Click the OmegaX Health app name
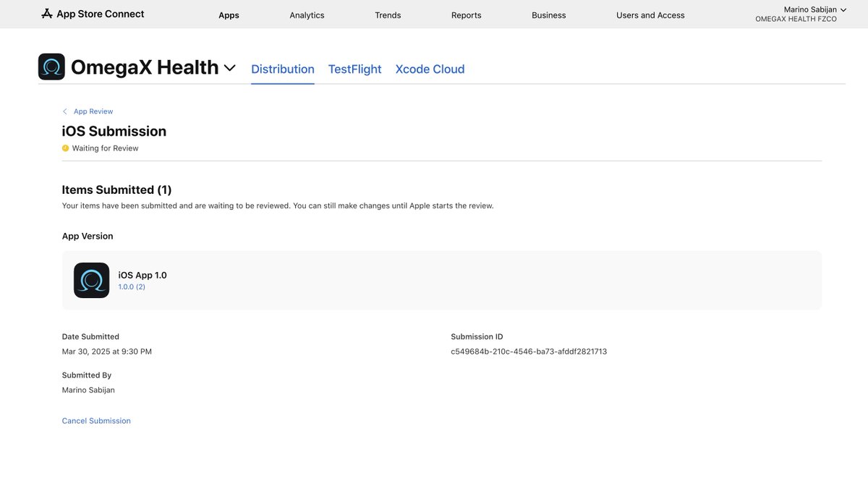Image resolution: width=868 pixels, height=502 pixels. tap(145, 67)
